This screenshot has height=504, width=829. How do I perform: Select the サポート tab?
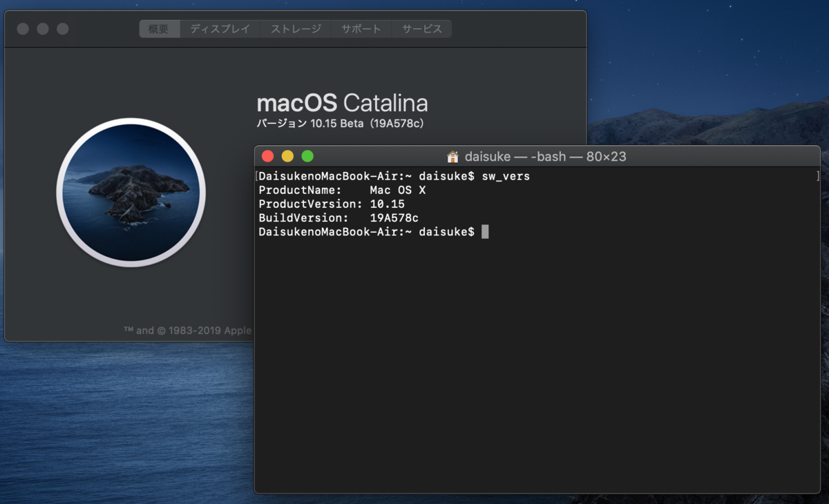tap(361, 29)
